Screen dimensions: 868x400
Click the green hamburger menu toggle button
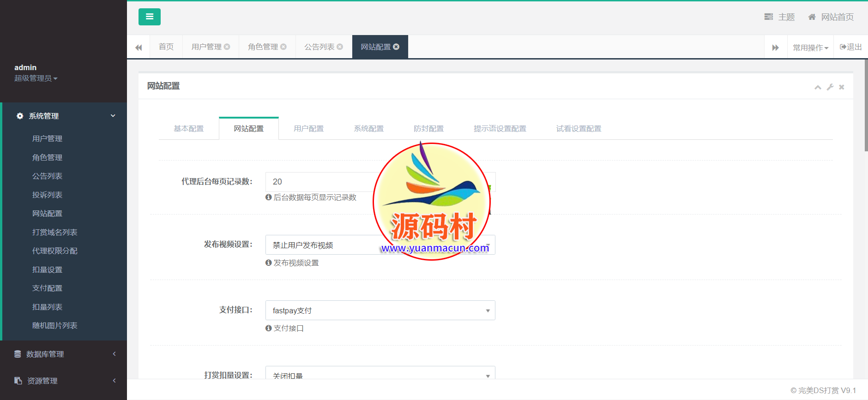tap(149, 17)
